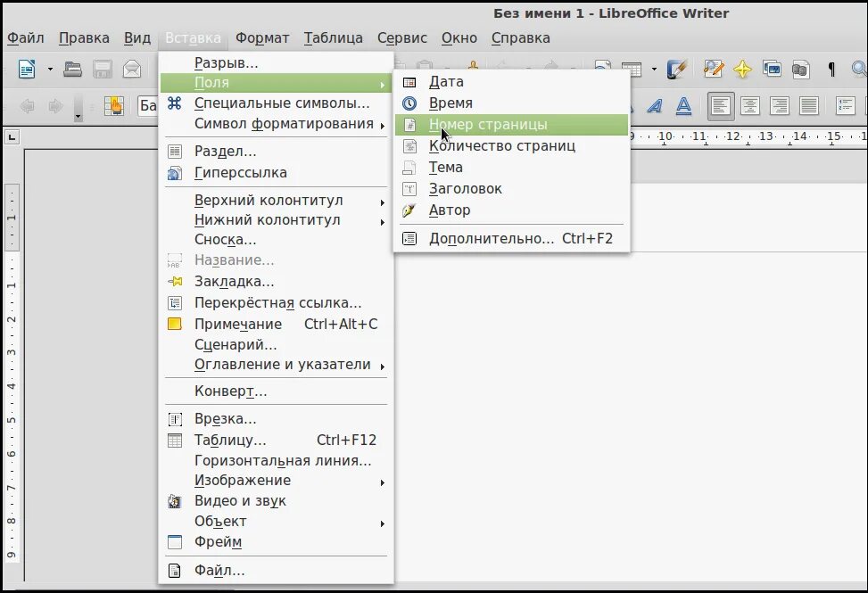Open the Таблица menu
Viewport: 868px width, 593px height.
click(x=334, y=38)
